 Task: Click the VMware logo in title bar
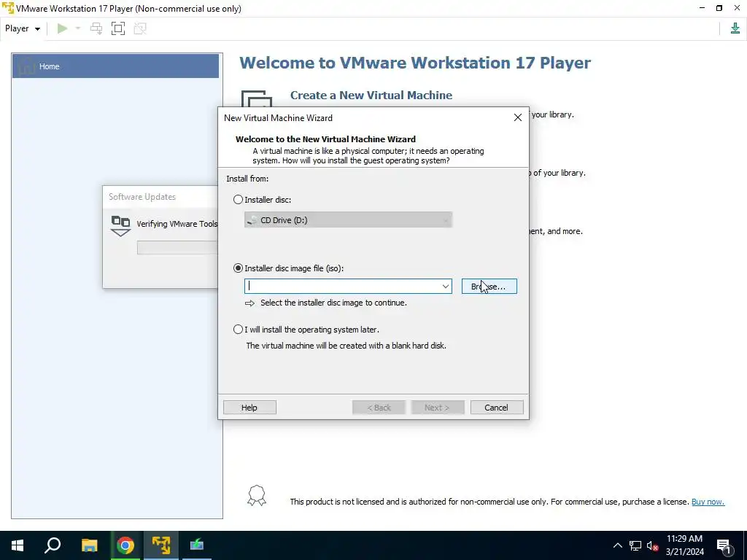[8, 8]
